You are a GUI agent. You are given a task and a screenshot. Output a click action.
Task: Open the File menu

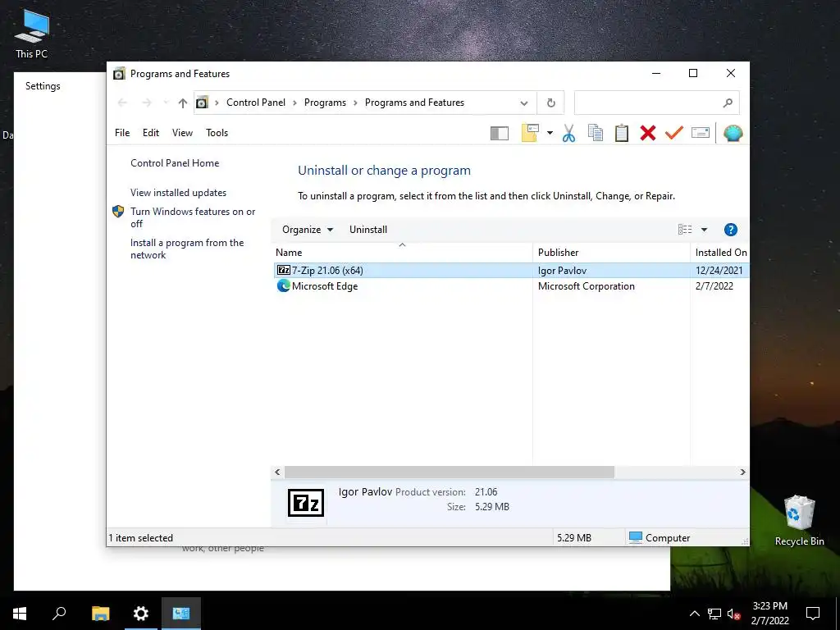(x=122, y=133)
